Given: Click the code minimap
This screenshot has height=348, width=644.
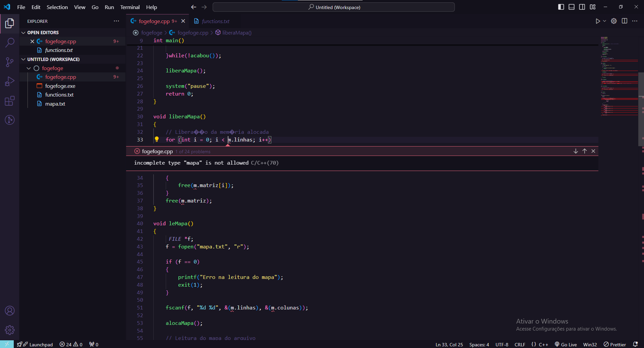Looking at the screenshot, I should tap(619, 76).
